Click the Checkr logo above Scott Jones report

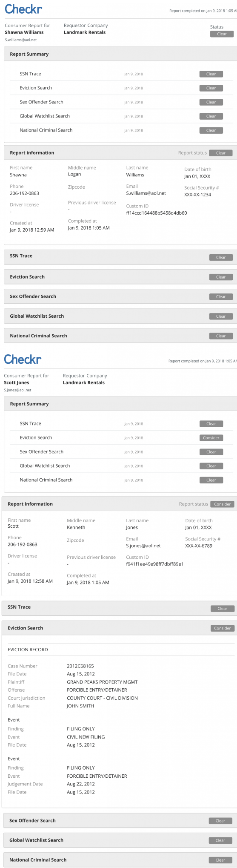23,359
